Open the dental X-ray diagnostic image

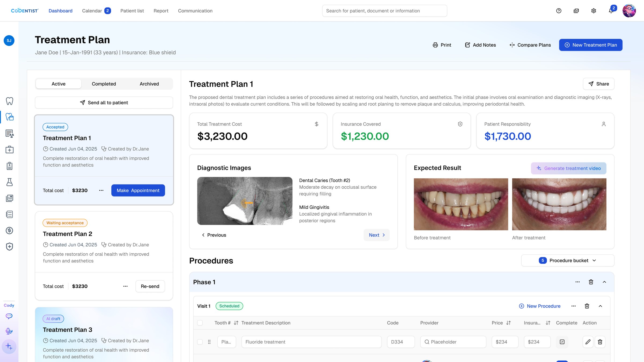[245, 201]
